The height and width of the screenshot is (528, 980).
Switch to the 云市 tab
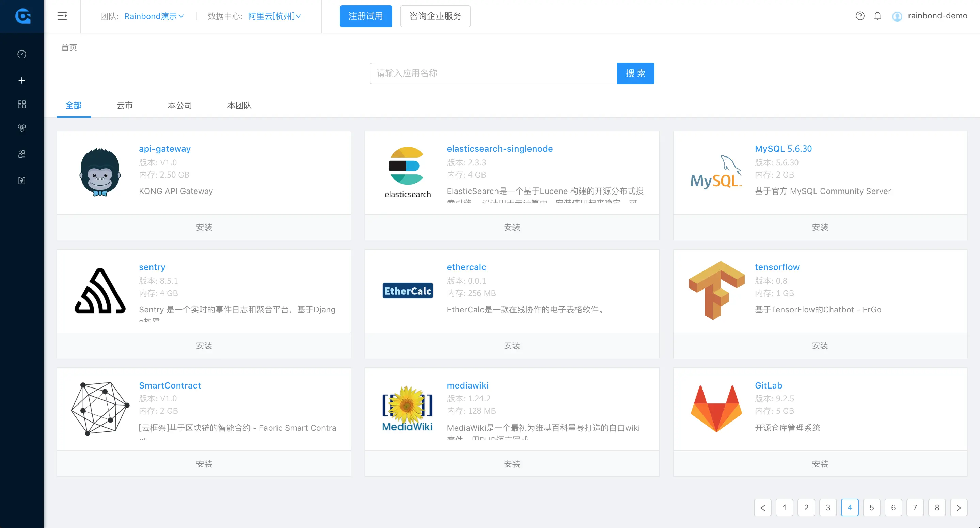pos(124,105)
